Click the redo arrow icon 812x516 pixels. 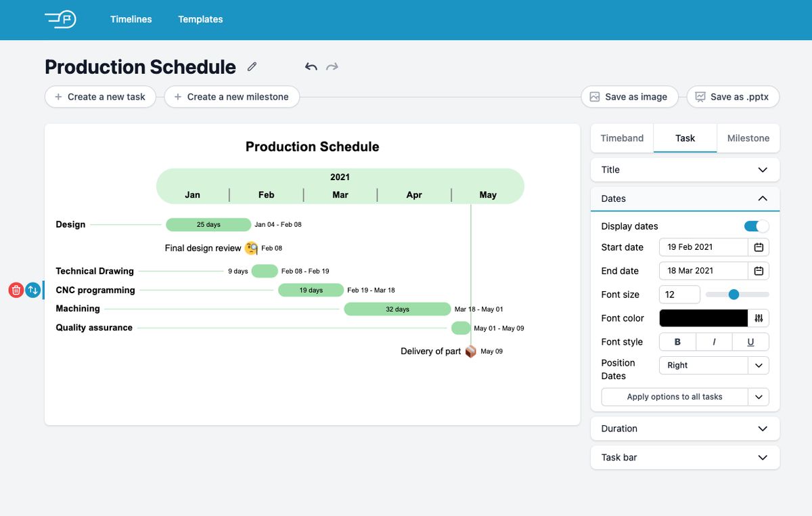coord(332,66)
